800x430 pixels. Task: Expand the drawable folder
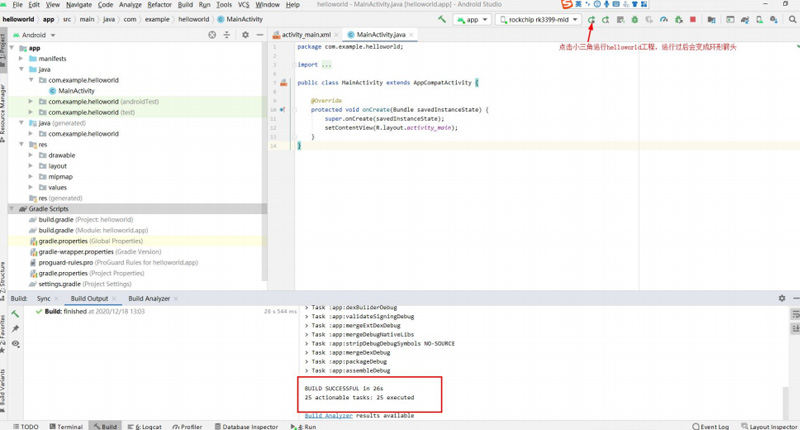pos(31,155)
